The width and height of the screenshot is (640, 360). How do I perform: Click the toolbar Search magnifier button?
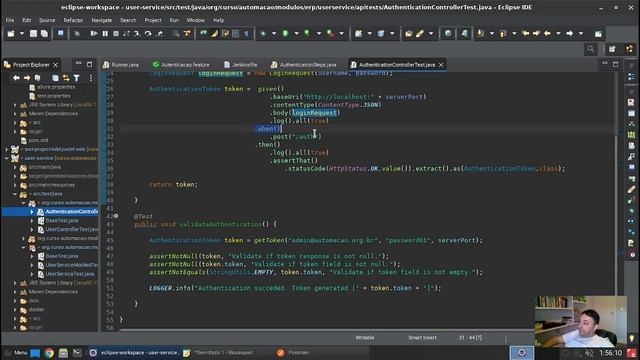click(x=591, y=49)
